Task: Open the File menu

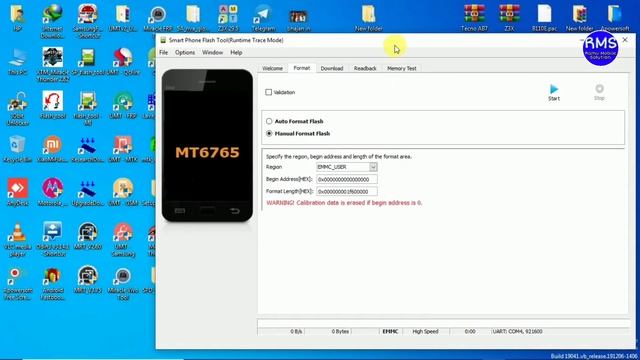Action: (163, 52)
